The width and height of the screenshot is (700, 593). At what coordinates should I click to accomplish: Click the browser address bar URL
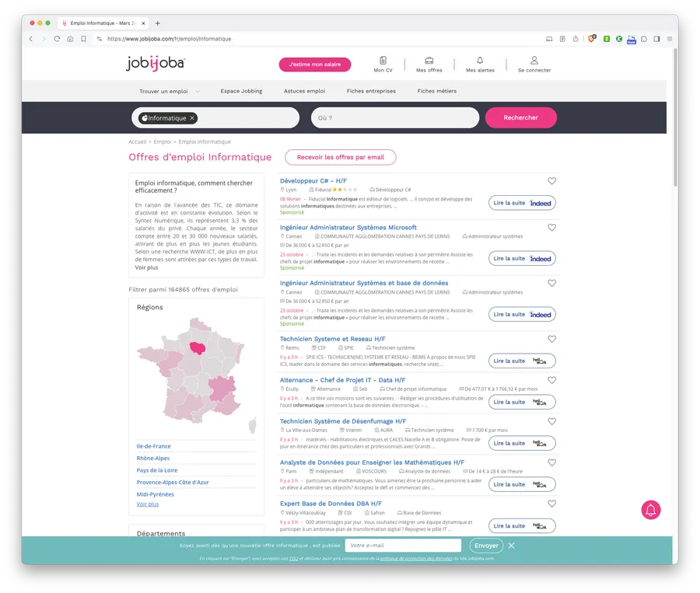tap(170, 39)
